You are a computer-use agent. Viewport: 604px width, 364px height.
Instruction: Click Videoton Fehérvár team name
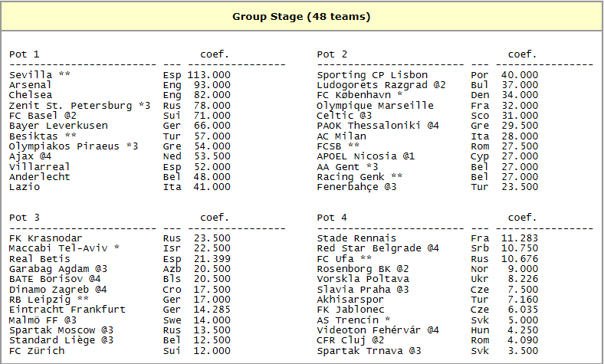[x=369, y=330]
